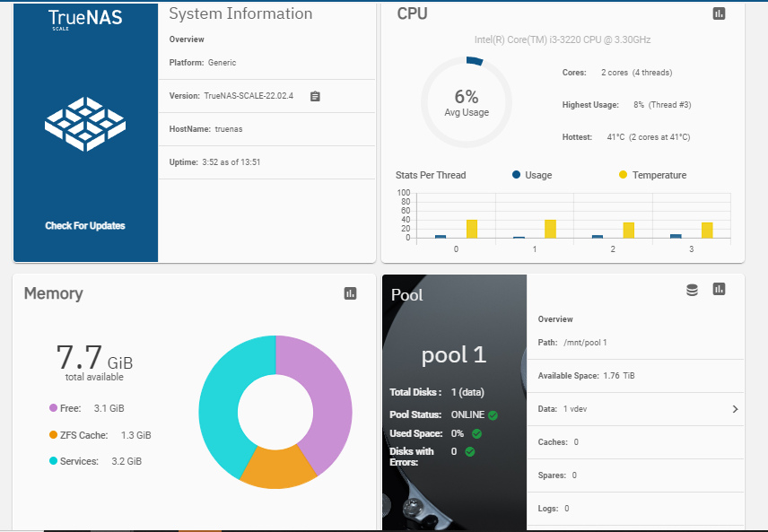Click Uptime value '3:52 as of 13:51'

point(231,162)
